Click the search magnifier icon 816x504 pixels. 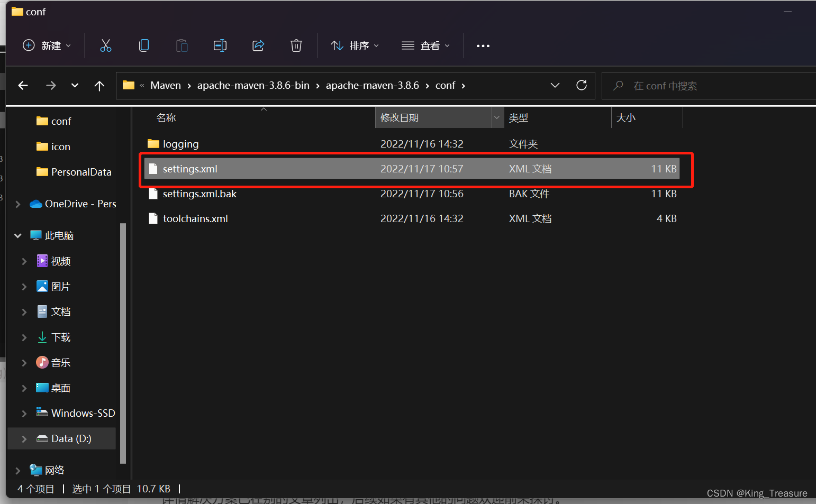tap(618, 86)
